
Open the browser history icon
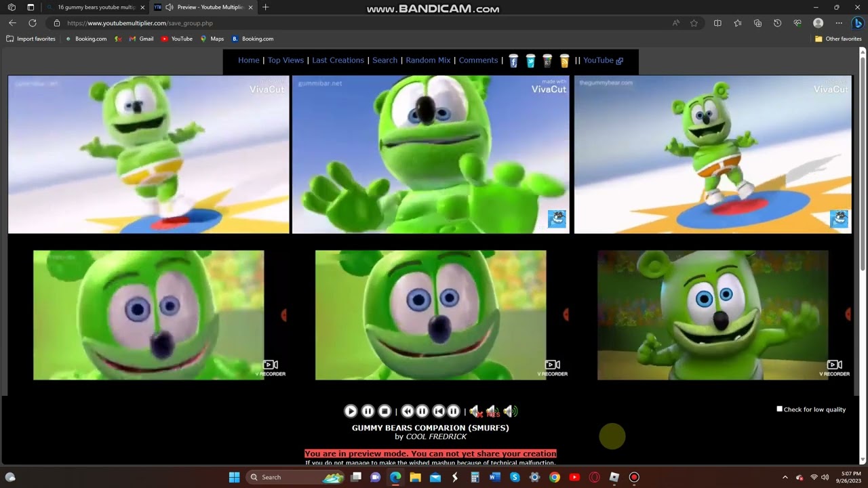(777, 23)
